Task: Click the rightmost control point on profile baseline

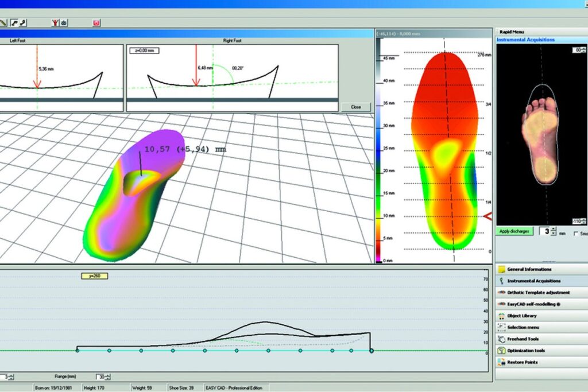Action: (372, 351)
